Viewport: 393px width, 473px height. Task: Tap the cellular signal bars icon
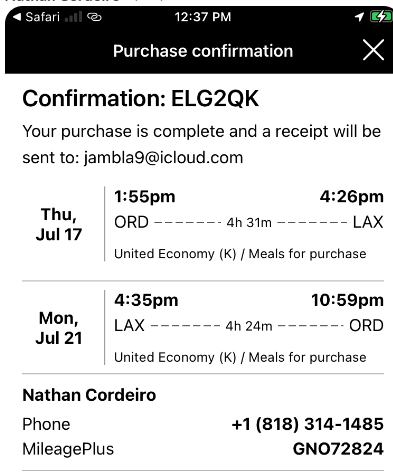pos(73,17)
